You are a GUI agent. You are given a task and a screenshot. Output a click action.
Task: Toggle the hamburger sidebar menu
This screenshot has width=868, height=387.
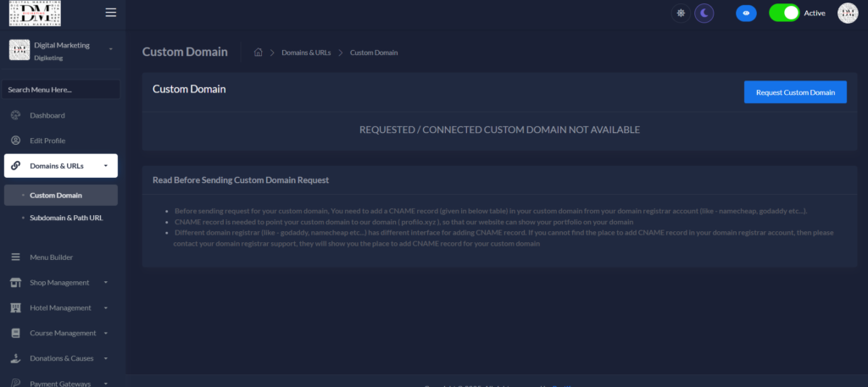(x=111, y=12)
